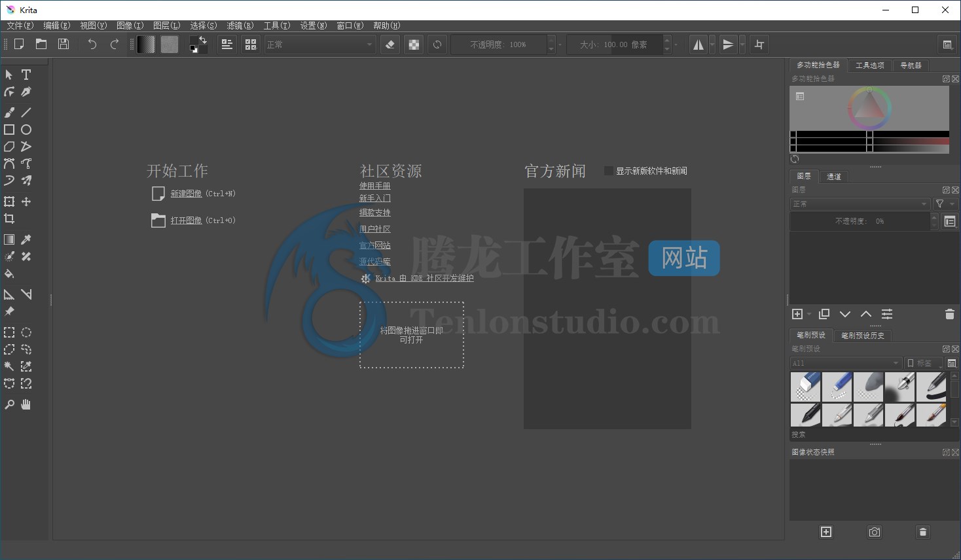961x560 pixels.
Task: Select the Color Picker eyedropper tool
Action: pos(26,239)
